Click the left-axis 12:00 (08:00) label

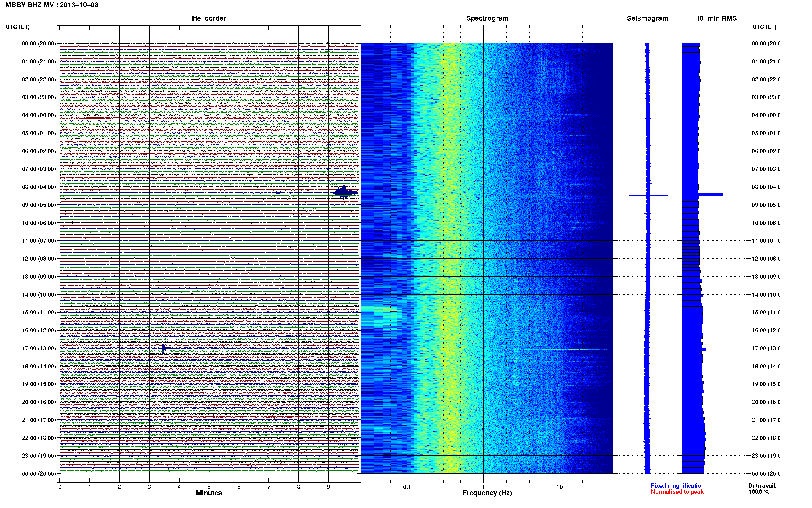(x=39, y=259)
